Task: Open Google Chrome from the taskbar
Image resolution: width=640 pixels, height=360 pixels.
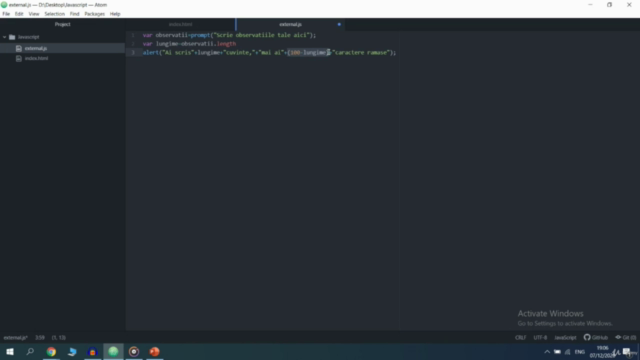Action: 51,351
